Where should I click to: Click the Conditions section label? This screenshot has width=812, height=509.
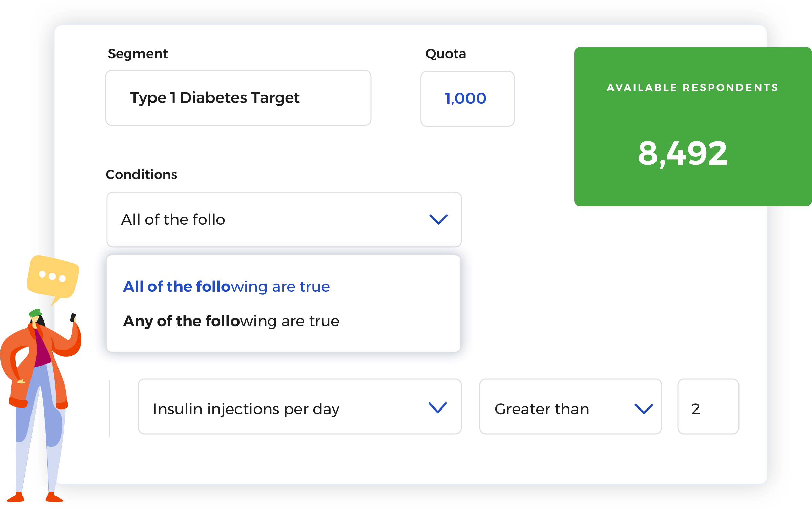point(141,175)
